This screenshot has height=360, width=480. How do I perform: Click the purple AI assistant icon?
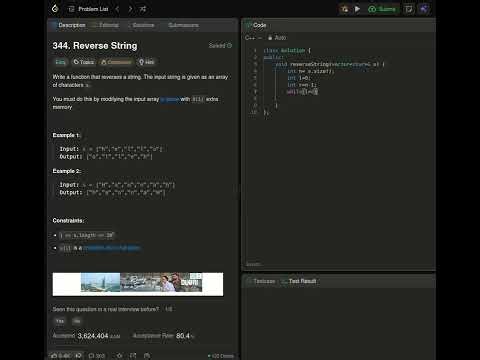pyautogui.click(x=424, y=9)
